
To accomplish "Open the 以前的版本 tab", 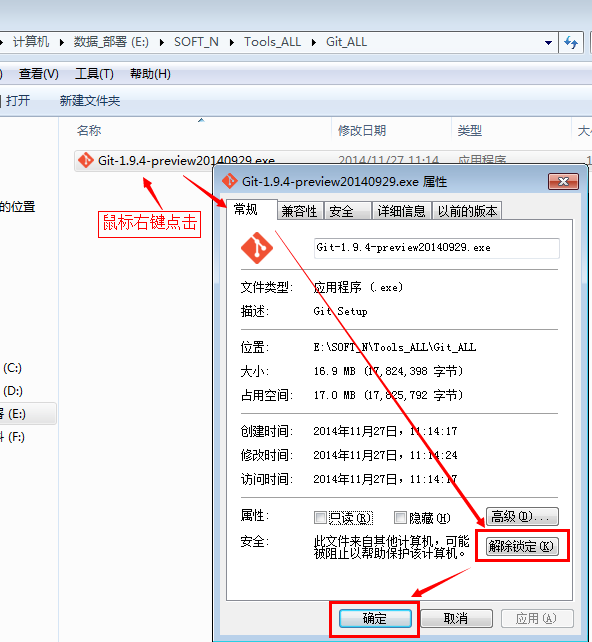I will (x=467, y=211).
